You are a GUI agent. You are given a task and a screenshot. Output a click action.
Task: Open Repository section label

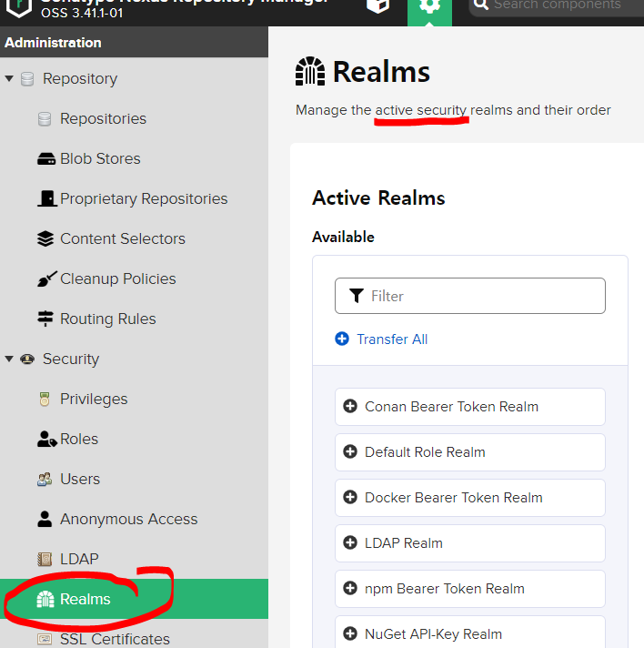click(x=80, y=78)
